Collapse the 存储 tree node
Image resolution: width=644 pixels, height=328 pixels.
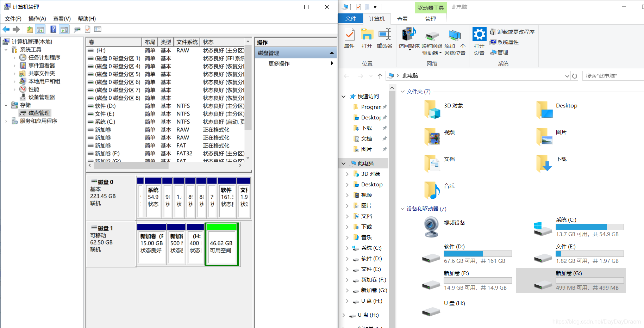tap(6, 105)
